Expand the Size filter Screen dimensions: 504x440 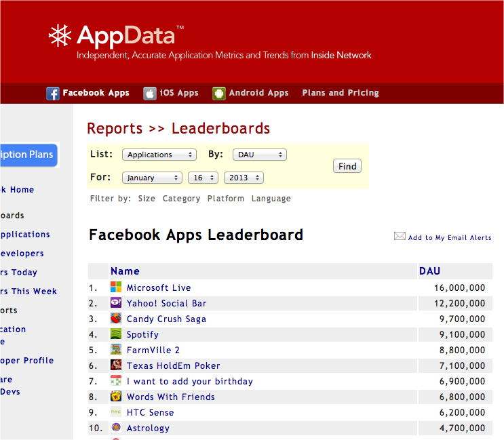tap(147, 199)
